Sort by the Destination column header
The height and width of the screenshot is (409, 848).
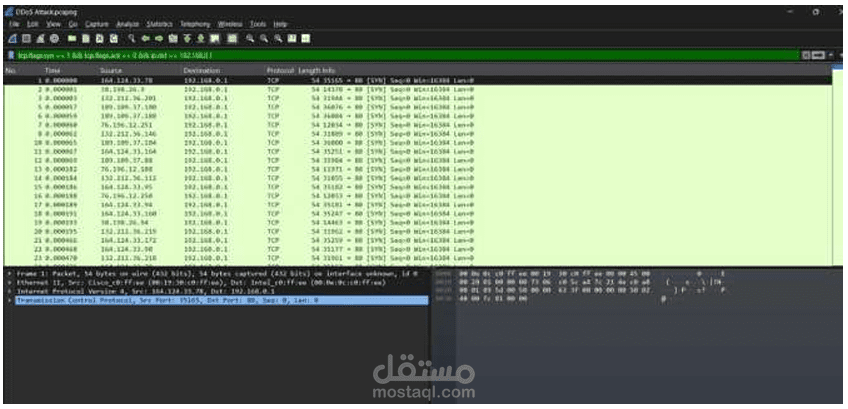[201, 71]
